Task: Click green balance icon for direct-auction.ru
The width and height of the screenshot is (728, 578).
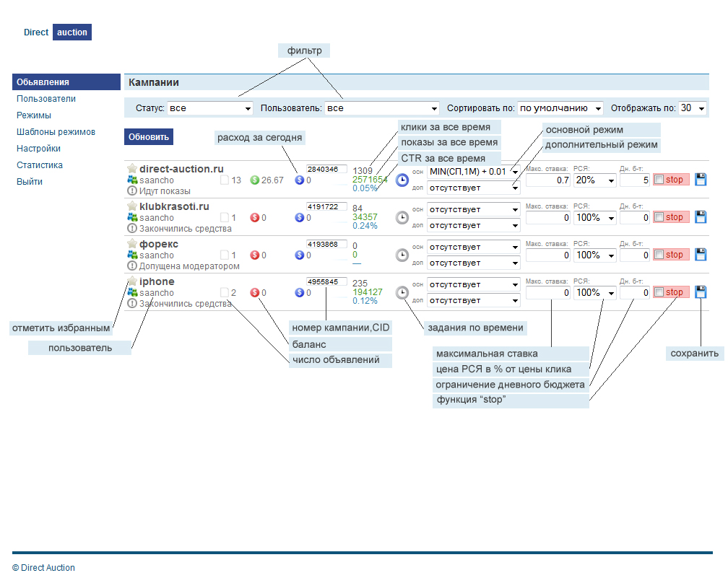Action: tap(254, 180)
